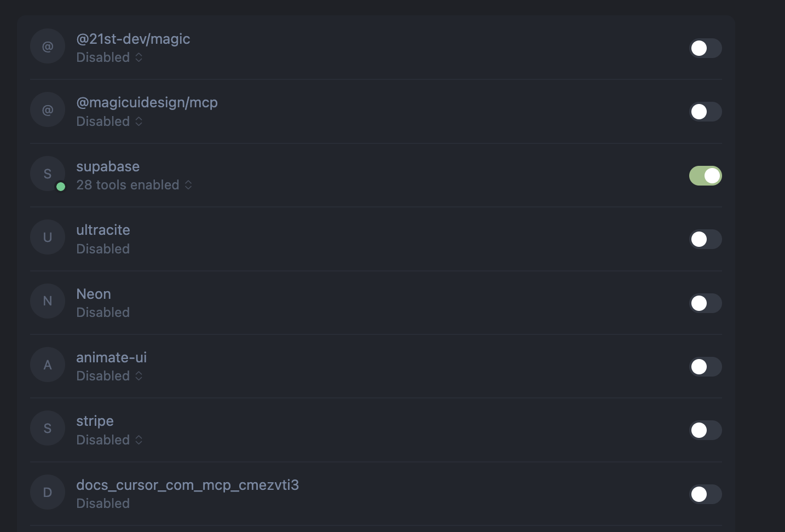Click the ultracite U avatar icon
The height and width of the screenshot is (532, 785).
click(x=48, y=237)
